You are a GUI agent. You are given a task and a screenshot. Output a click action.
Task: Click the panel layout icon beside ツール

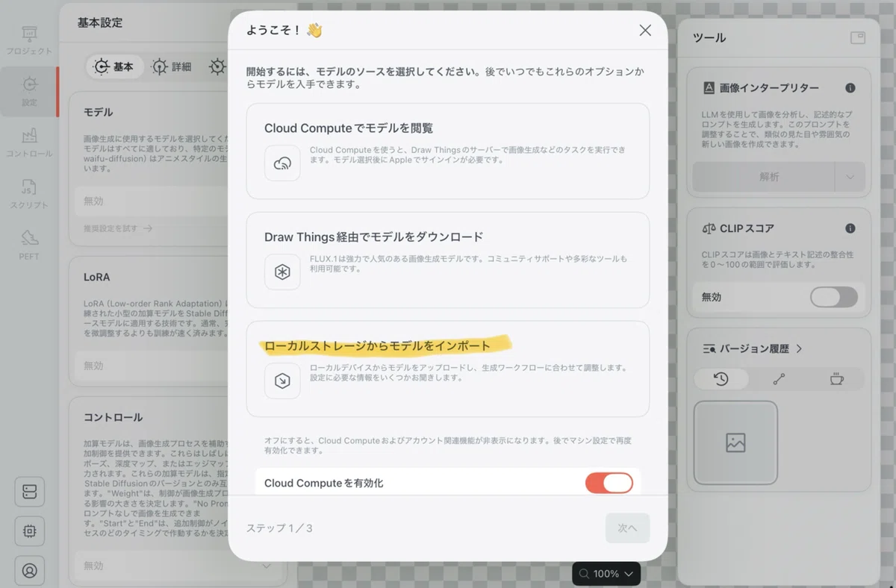[x=857, y=37]
